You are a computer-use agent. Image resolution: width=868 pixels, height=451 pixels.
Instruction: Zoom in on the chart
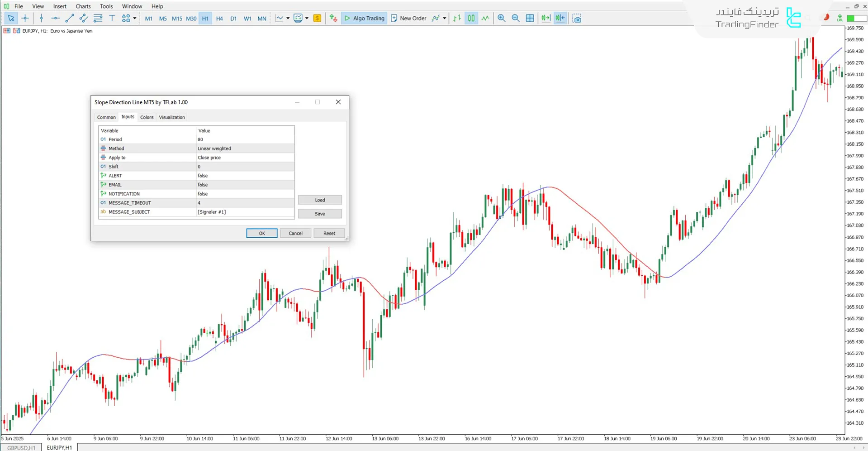[x=501, y=18]
